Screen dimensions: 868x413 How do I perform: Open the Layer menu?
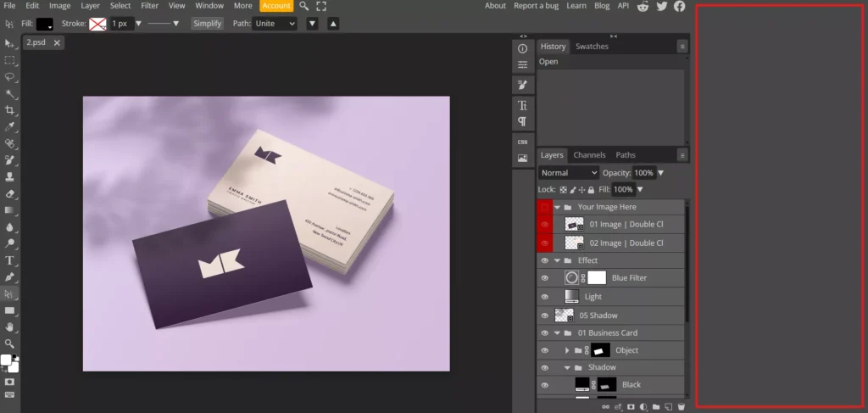click(90, 6)
